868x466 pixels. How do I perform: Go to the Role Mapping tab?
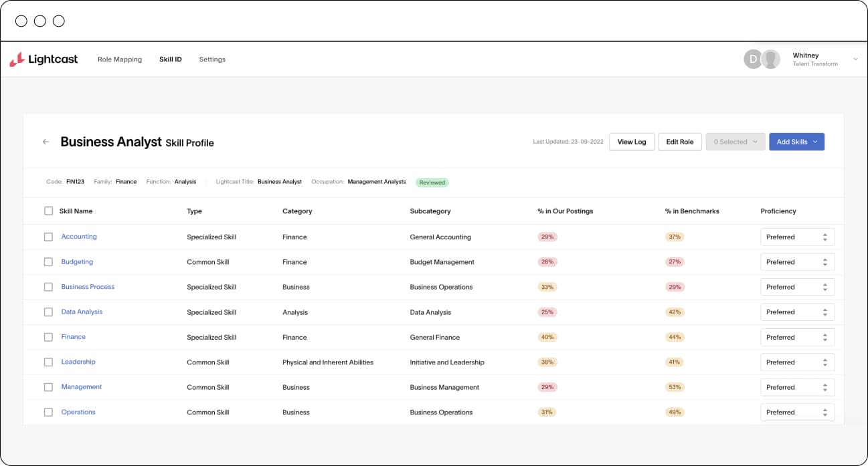[x=120, y=60]
